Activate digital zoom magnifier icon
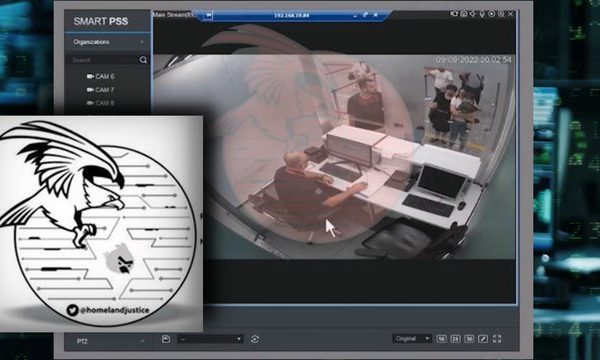600x360 pixels. coord(501,14)
